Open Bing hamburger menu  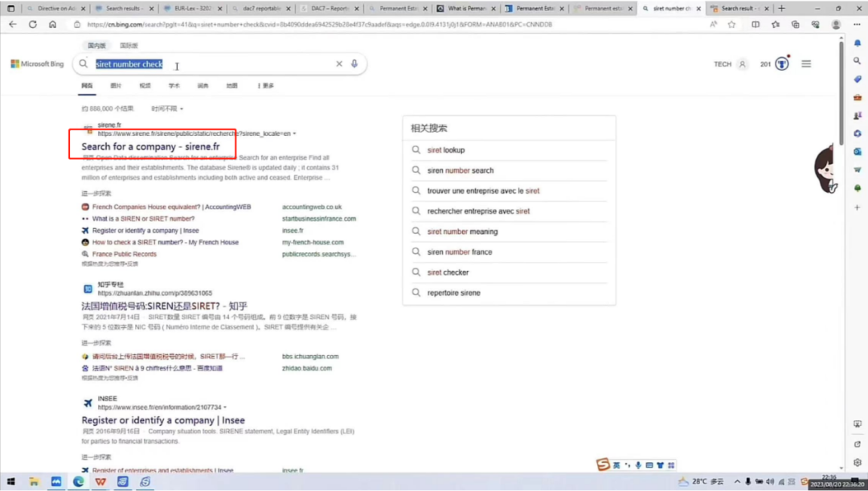point(806,63)
